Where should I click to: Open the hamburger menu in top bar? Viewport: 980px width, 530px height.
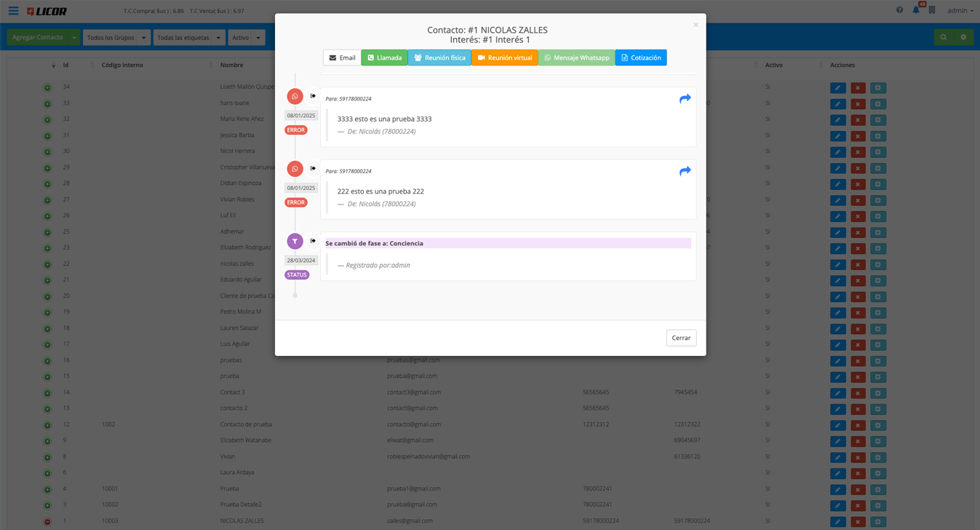coord(13,11)
